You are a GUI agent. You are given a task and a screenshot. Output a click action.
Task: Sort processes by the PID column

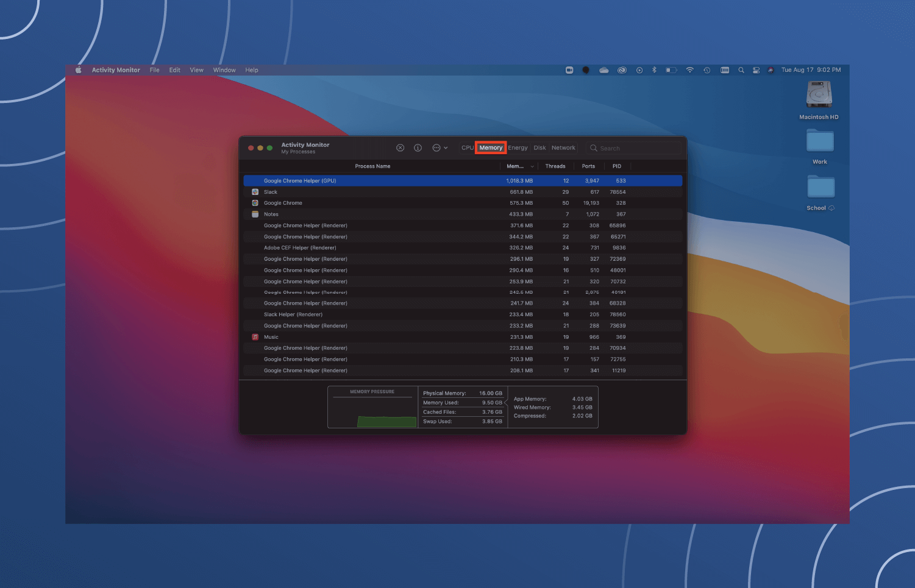(617, 166)
